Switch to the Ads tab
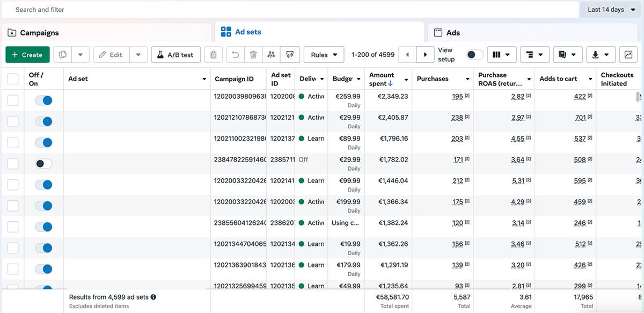This screenshot has height=313, width=644. click(x=453, y=33)
